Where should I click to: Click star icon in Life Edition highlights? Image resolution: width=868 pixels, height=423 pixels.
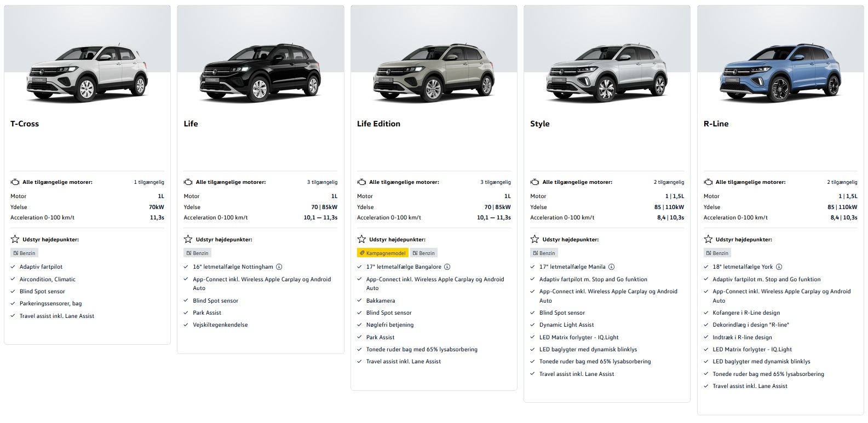tap(361, 239)
